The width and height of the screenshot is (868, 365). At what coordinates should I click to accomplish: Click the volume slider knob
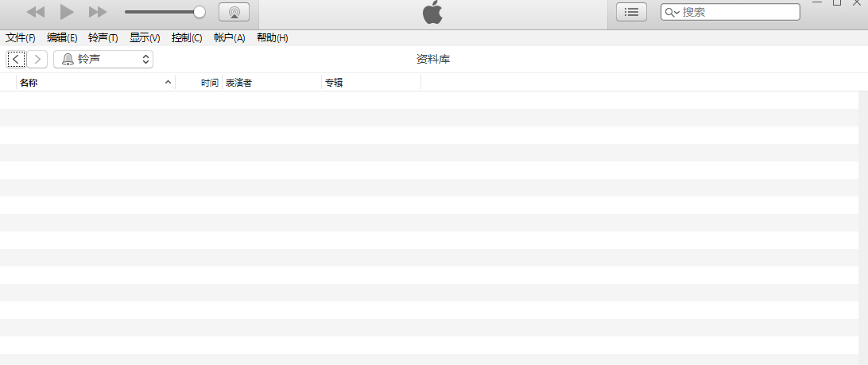[x=200, y=12]
